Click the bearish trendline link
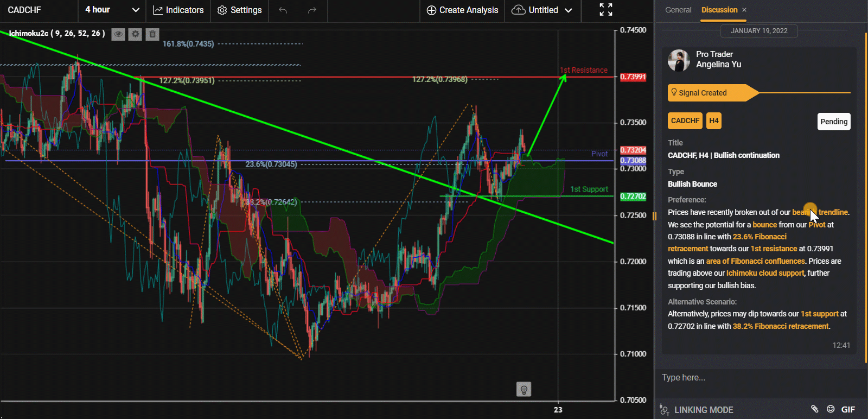This screenshot has height=419, width=868. coord(820,212)
